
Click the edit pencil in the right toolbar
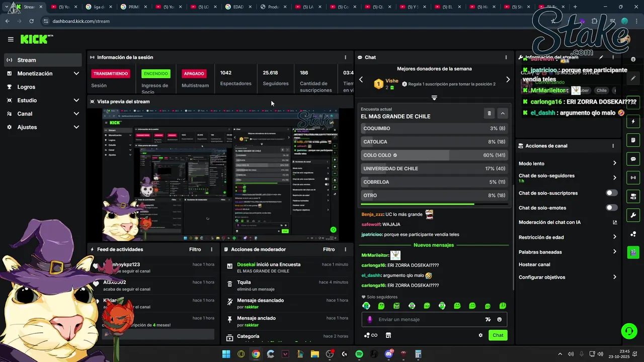[633, 78]
